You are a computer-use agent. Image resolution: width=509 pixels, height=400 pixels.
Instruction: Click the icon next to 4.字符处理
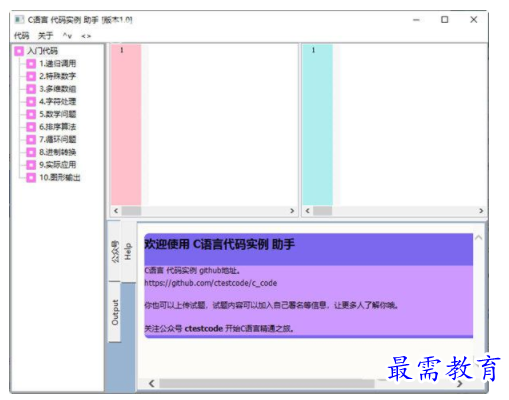coord(31,102)
